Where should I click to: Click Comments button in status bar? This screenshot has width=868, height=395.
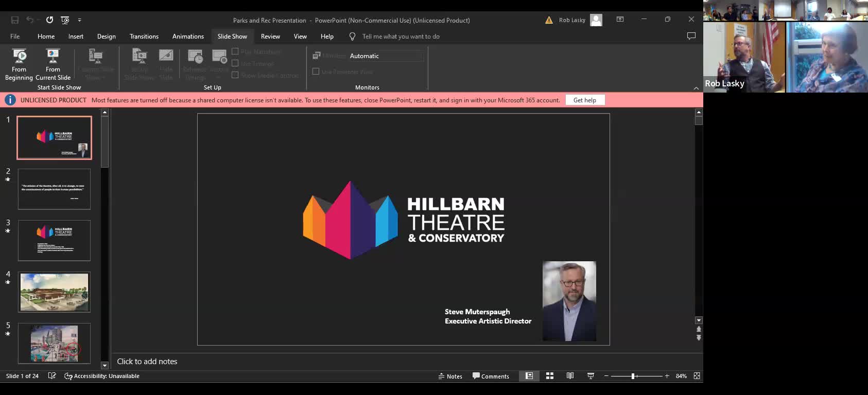(491, 376)
